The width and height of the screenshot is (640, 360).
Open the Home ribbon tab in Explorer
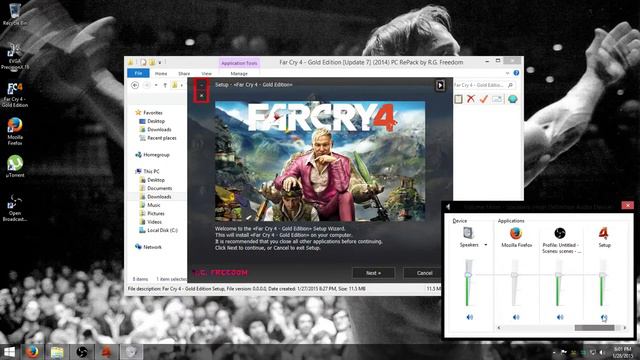161,73
